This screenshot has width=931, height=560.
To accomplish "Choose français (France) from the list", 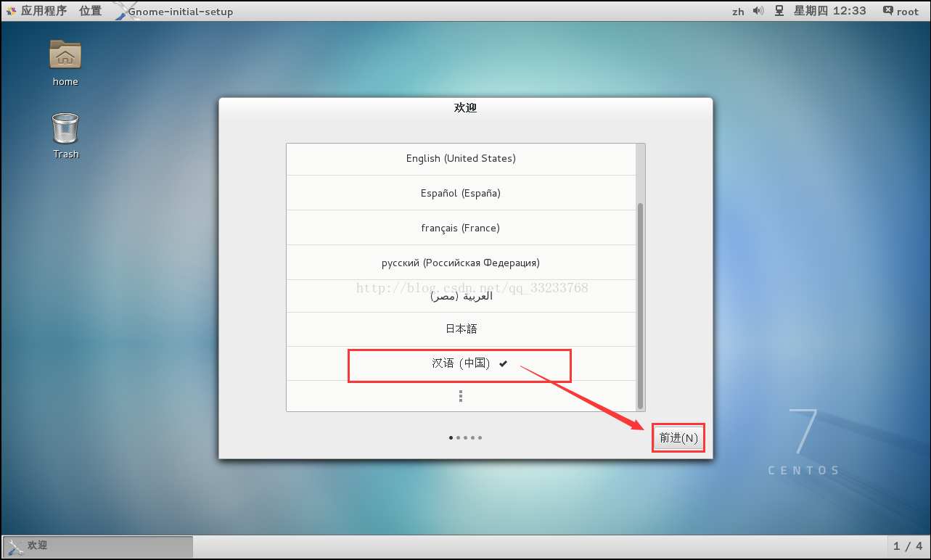I will (x=461, y=228).
